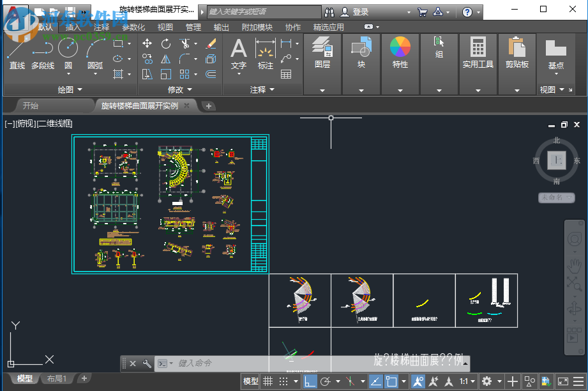Open the 图层 (Layers) panel button
The width and height of the screenshot is (588, 391).
[x=322, y=52]
